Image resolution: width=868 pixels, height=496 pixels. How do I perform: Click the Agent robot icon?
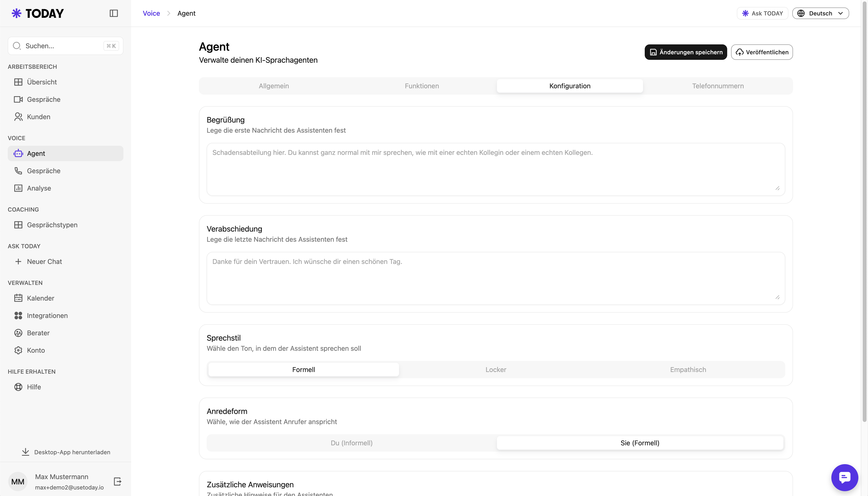click(x=18, y=154)
